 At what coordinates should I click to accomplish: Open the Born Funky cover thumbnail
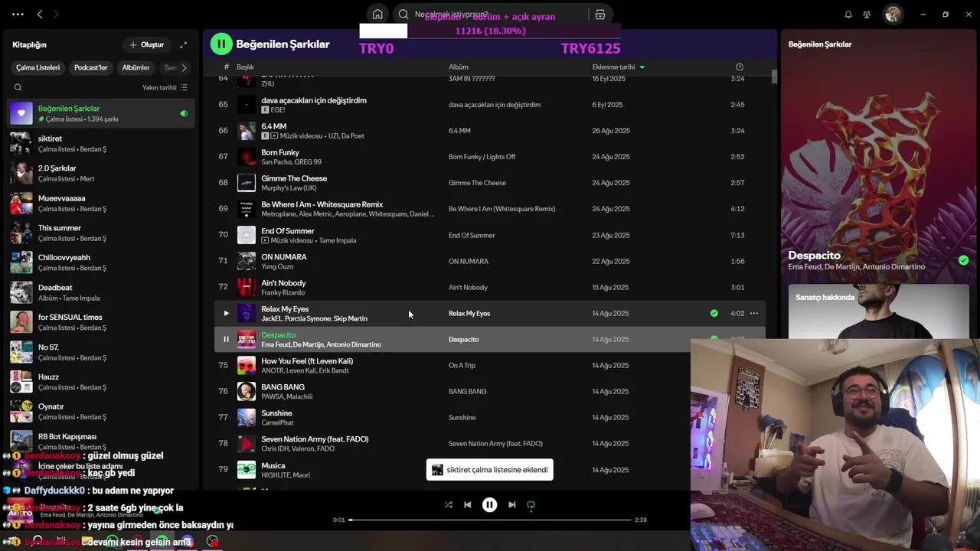(x=247, y=157)
